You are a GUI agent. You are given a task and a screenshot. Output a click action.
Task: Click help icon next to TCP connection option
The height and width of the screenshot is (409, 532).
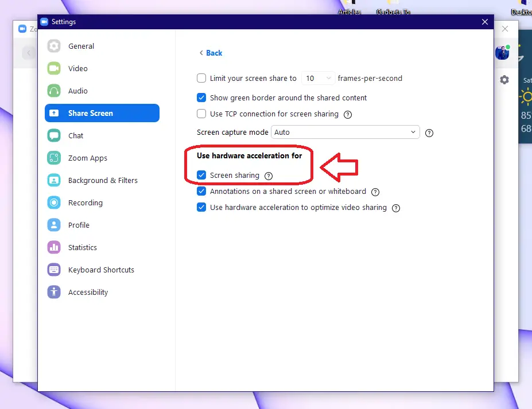coord(348,115)
